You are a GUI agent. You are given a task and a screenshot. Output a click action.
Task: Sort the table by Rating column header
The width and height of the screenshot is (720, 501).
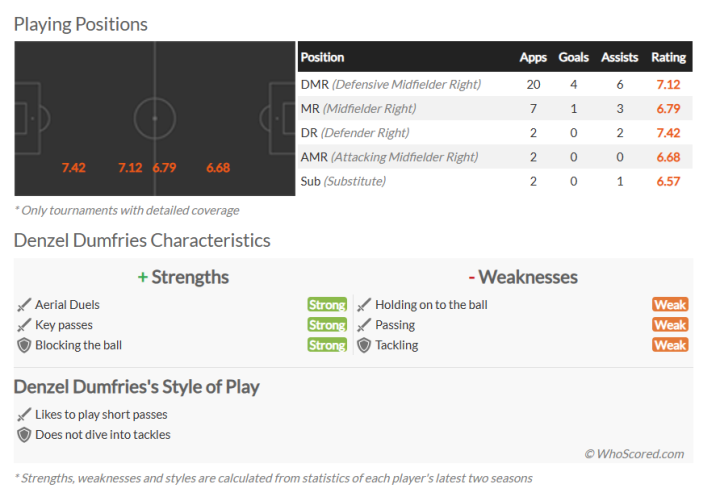coord(668,57)
